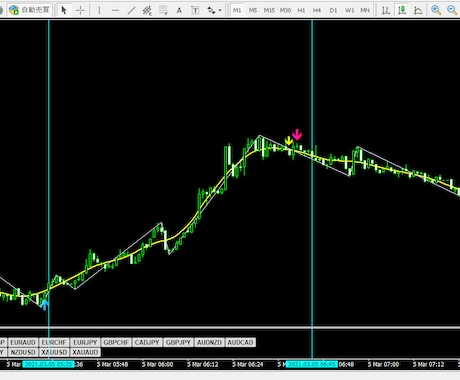Select the Fibonacci retracement tool
The height and width of the screenshot is (380, 460).
(163, 10)
